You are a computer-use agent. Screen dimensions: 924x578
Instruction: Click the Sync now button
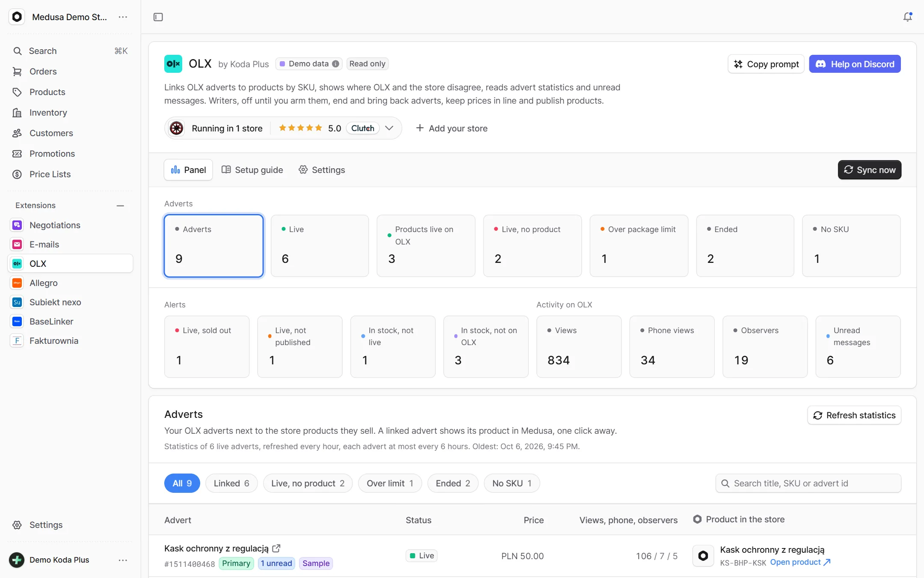click(x=870, y=170)
